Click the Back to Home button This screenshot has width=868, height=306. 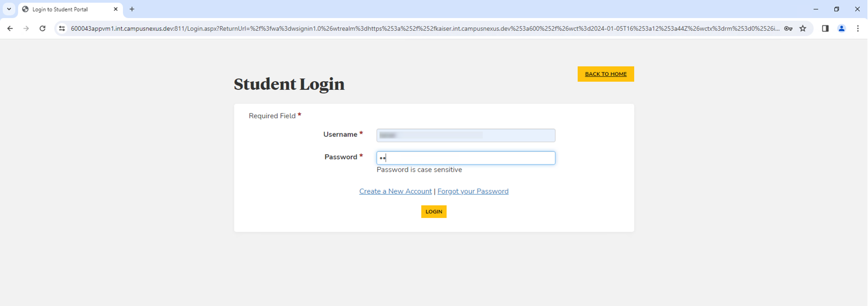(x=605, y=74)
